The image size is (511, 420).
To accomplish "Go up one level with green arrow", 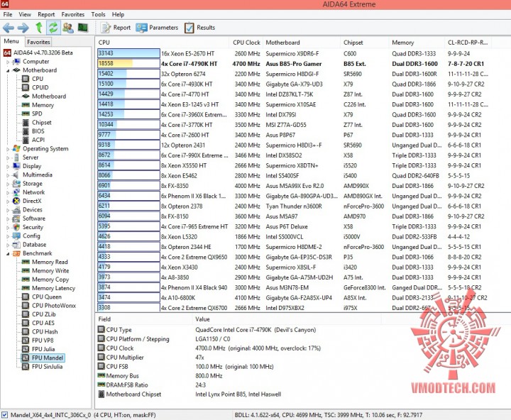I will [39, 28].
